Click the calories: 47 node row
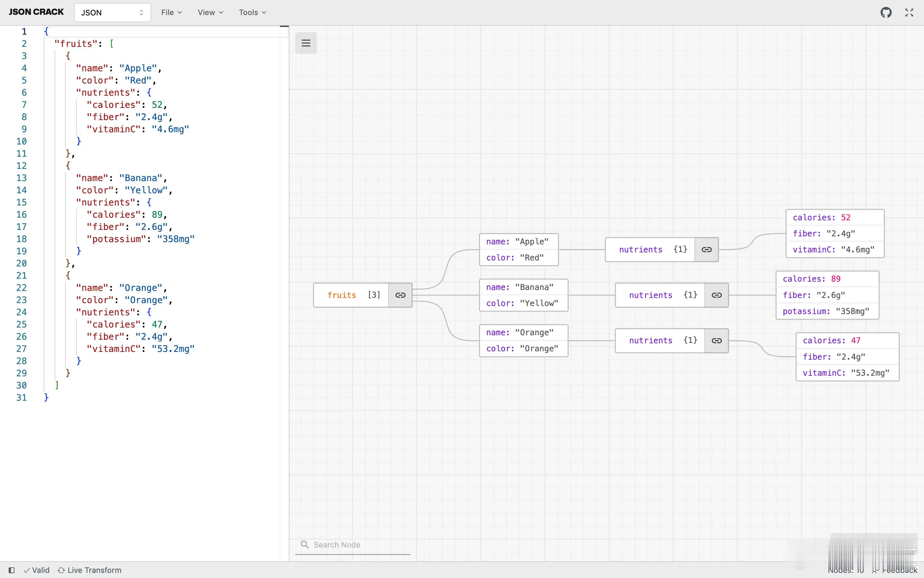This screenshot has height=578, width=924. click(847, 341)
